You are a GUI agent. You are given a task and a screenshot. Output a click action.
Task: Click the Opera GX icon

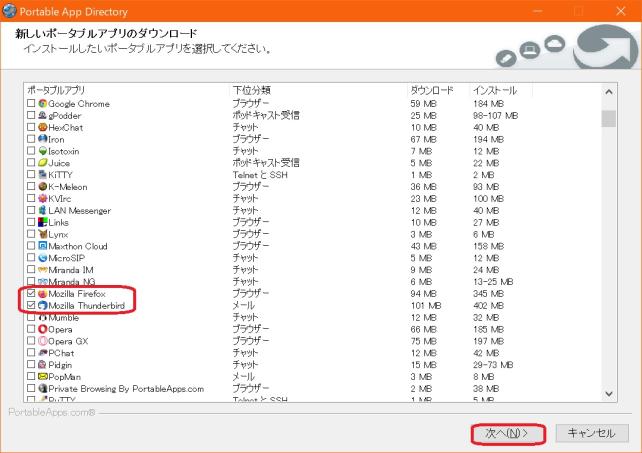click(43, 341)
